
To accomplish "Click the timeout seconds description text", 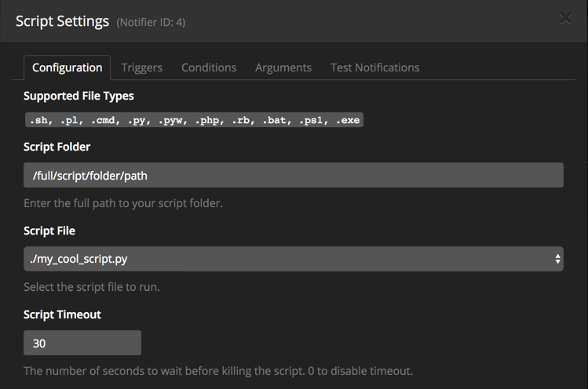I will [x=217, y=370].
